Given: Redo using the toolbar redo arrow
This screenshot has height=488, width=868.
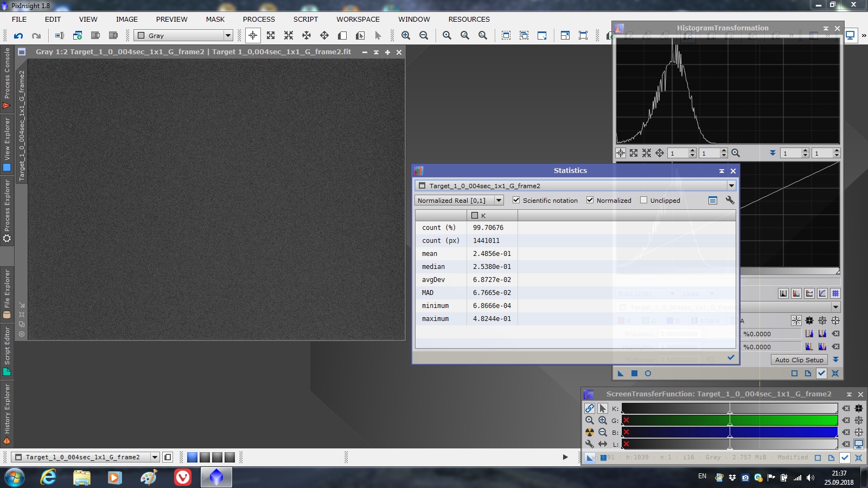Looking at the screenshot, I should click(36, 35).
